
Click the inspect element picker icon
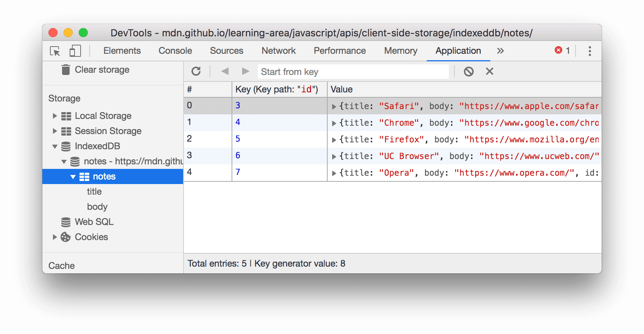click(55, 51)
